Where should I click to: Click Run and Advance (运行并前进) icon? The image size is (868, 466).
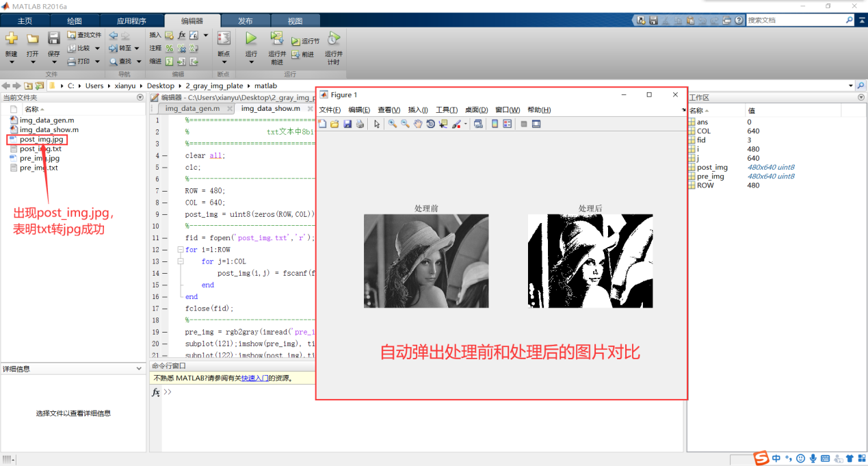pos(277,38)
